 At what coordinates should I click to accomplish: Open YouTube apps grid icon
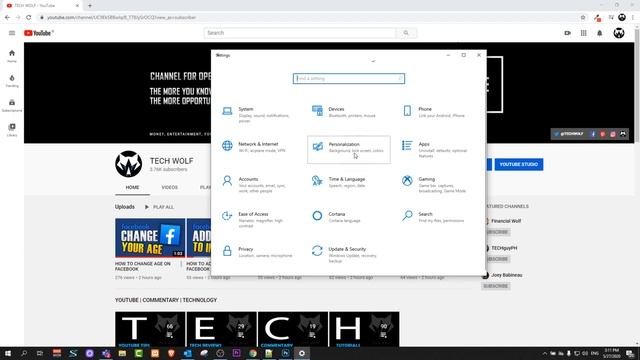(x=584, y=33)
